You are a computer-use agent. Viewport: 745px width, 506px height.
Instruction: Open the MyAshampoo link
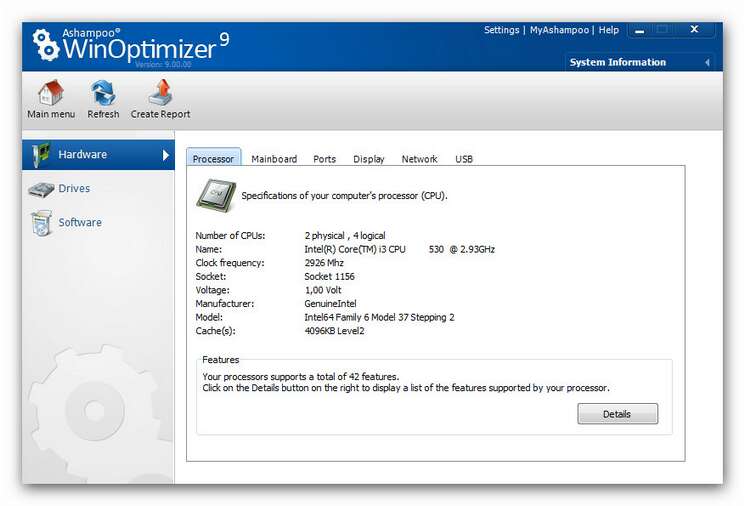click(x=559, y=30)
